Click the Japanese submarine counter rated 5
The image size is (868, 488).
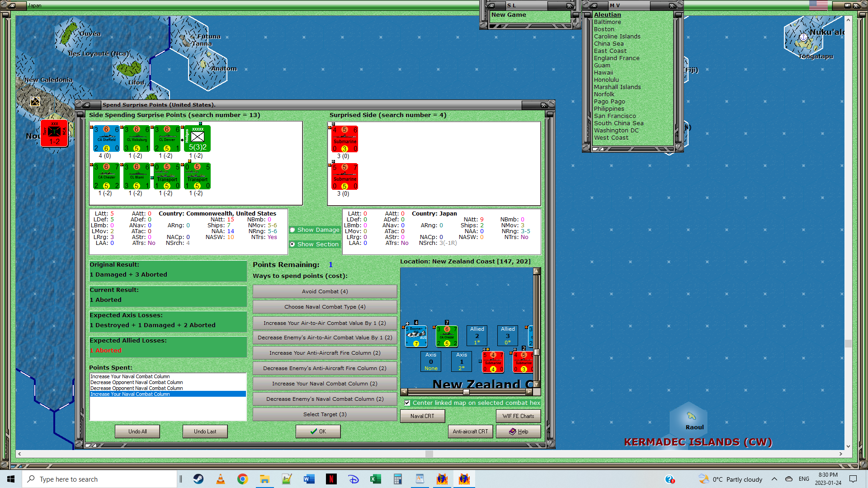point(344,177)
